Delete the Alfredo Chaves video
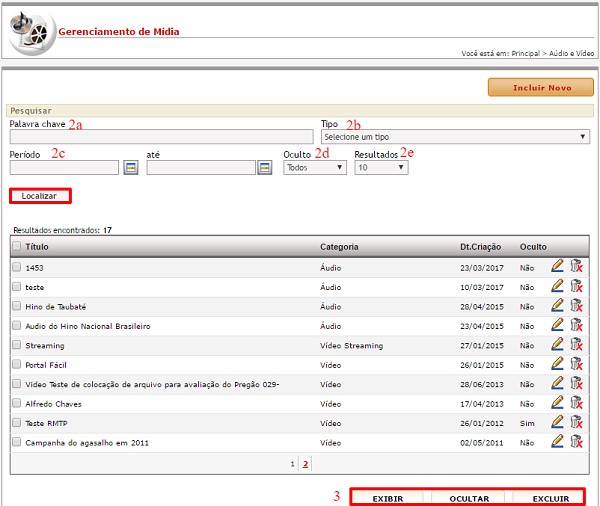This screenshot has width=600, height=506. (x=576, y=402)
